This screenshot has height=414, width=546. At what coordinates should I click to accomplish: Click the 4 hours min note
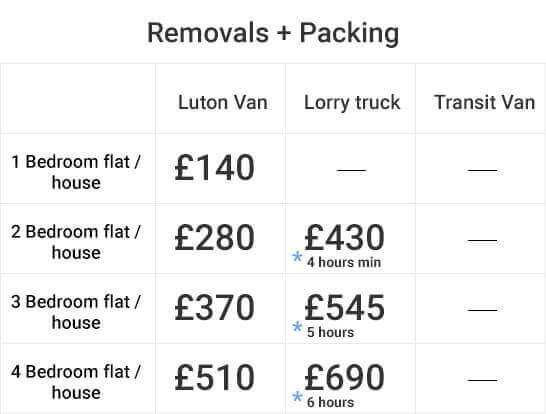(x=344, y=262)
